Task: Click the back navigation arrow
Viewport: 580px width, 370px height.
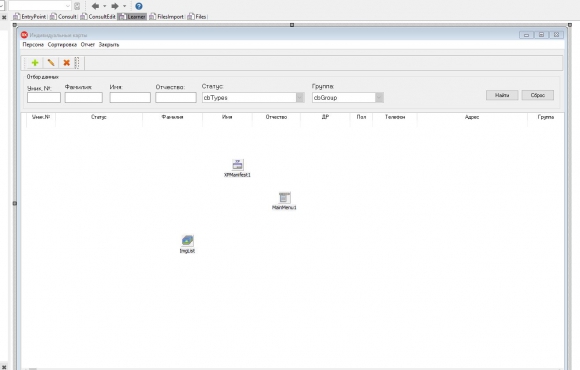Action: [95, 6]
